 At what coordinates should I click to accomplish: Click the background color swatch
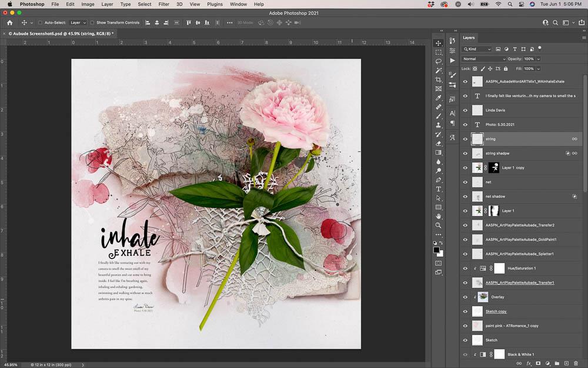442,254
